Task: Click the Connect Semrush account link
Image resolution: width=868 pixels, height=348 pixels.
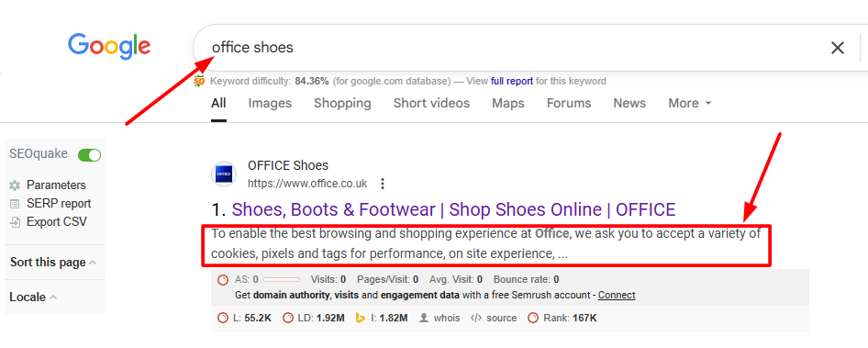Action: tap(617, 296)
